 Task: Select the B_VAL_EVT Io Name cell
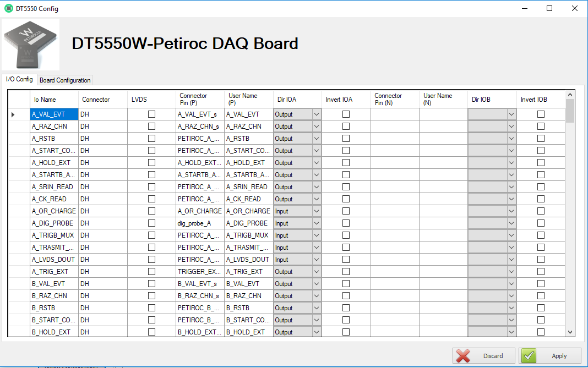pos(55,284)
